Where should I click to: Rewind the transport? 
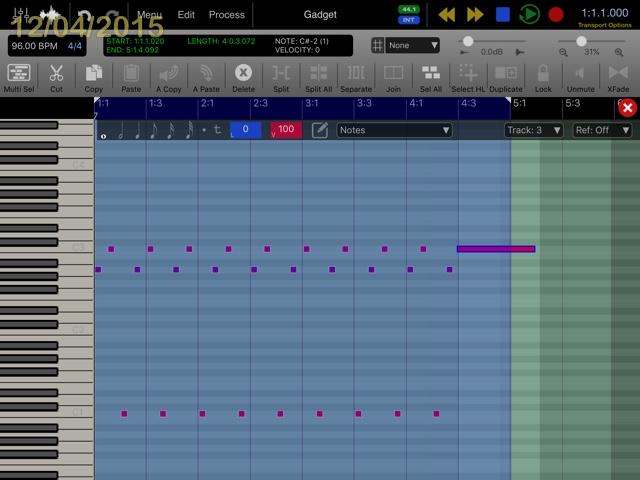coord(447,15)
